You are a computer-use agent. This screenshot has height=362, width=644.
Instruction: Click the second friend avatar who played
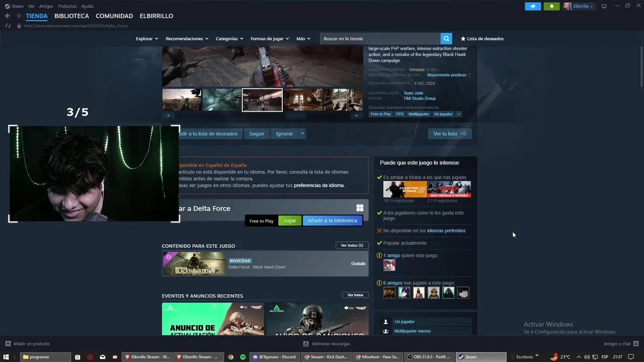pos(404,293)
